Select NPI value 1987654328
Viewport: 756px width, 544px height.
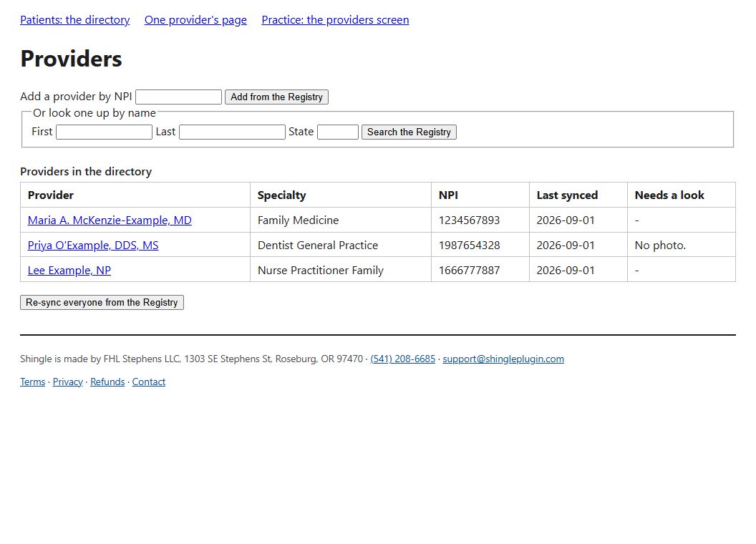pos(469,246)
